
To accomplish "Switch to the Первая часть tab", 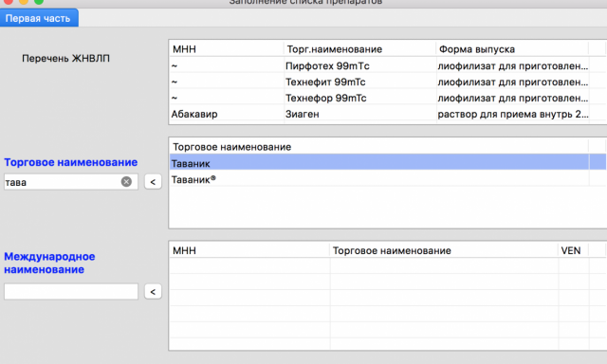I will coord(39,18).
